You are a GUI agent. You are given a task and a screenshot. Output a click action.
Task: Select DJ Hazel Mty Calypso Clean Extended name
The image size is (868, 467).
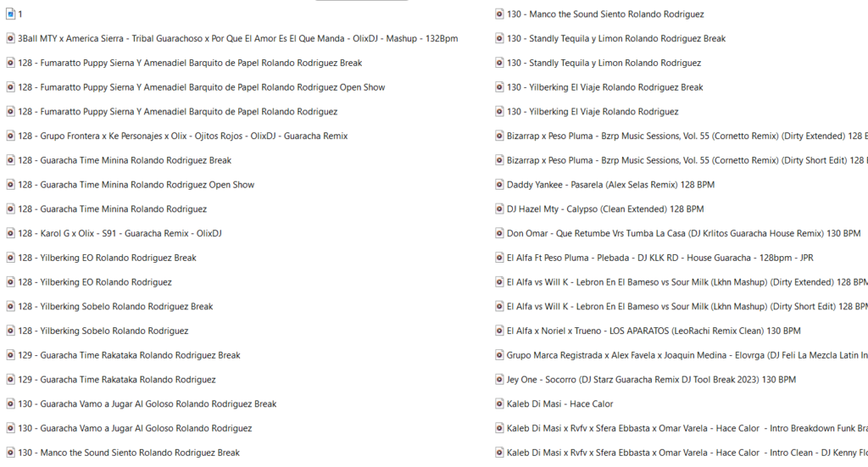605,209
